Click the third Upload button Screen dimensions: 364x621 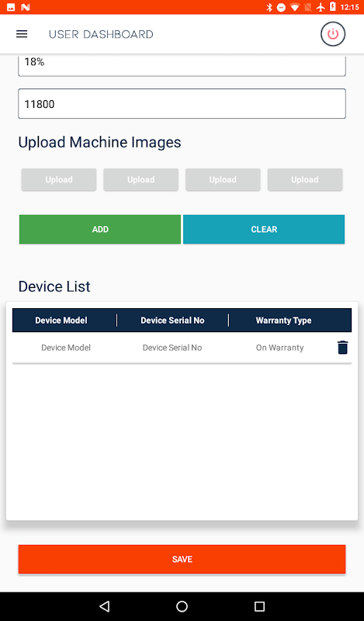223,179
